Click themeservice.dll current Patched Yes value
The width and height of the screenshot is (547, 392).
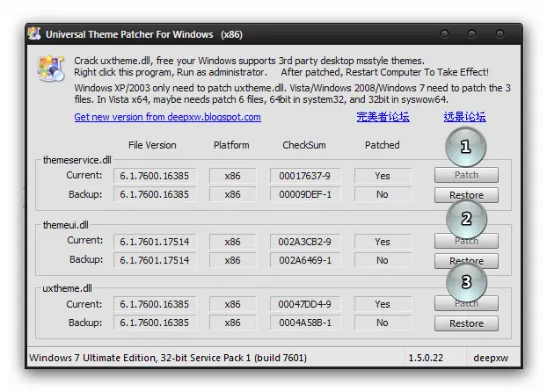383,176
